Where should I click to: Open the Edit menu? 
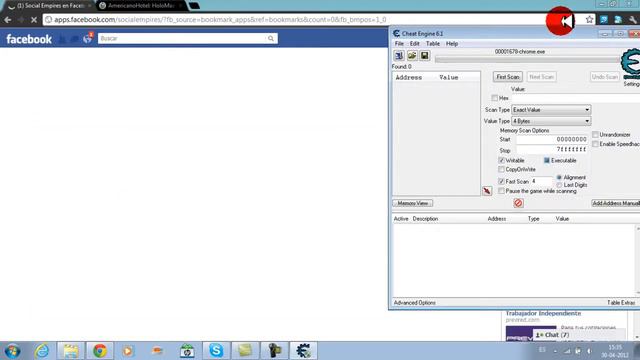point(414,44)
